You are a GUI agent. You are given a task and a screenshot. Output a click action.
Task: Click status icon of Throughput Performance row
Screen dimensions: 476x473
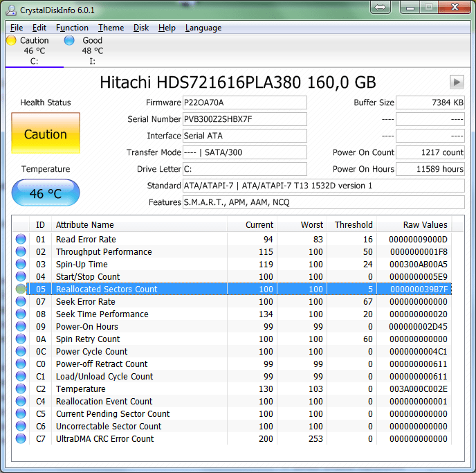(21, 251)
